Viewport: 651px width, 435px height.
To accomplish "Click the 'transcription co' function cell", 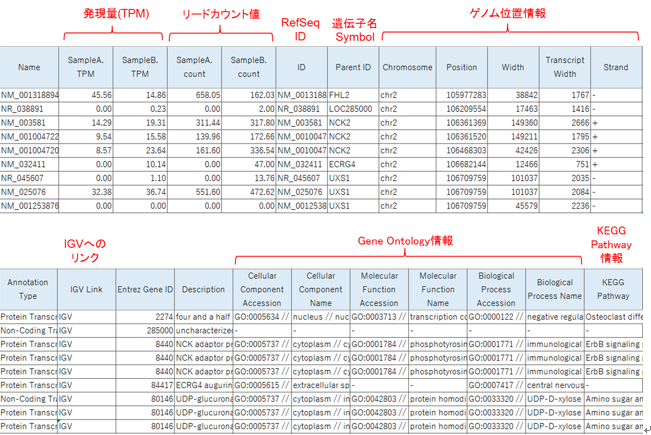I will pos(438,317).
